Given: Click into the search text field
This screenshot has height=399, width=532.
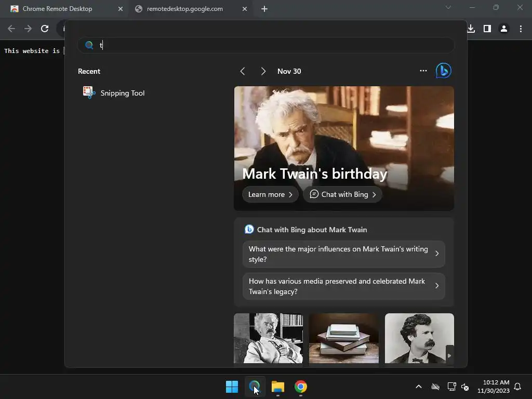Looking at the screenshot, I should [265, 45].
